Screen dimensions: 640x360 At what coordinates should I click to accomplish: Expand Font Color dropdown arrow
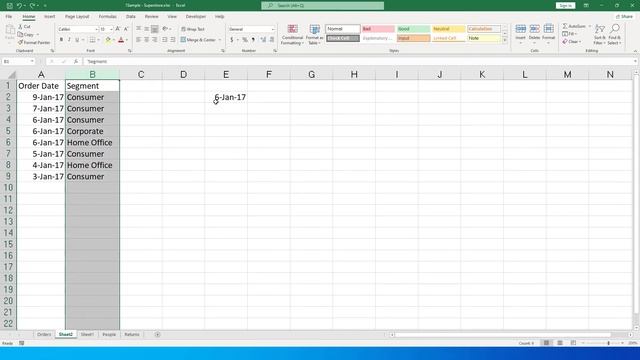[x=127, y=40]
